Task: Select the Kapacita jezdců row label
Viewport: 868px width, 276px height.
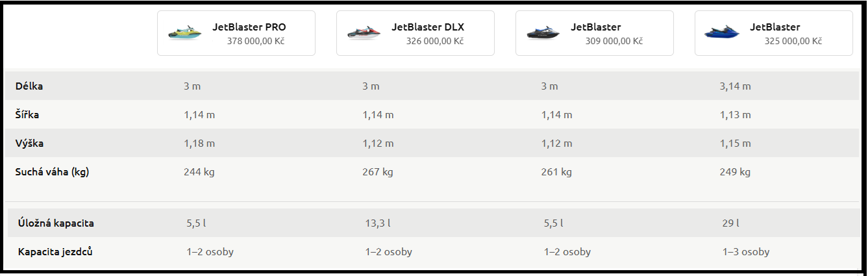Action: pyautogui.click(x=55, y=251)
